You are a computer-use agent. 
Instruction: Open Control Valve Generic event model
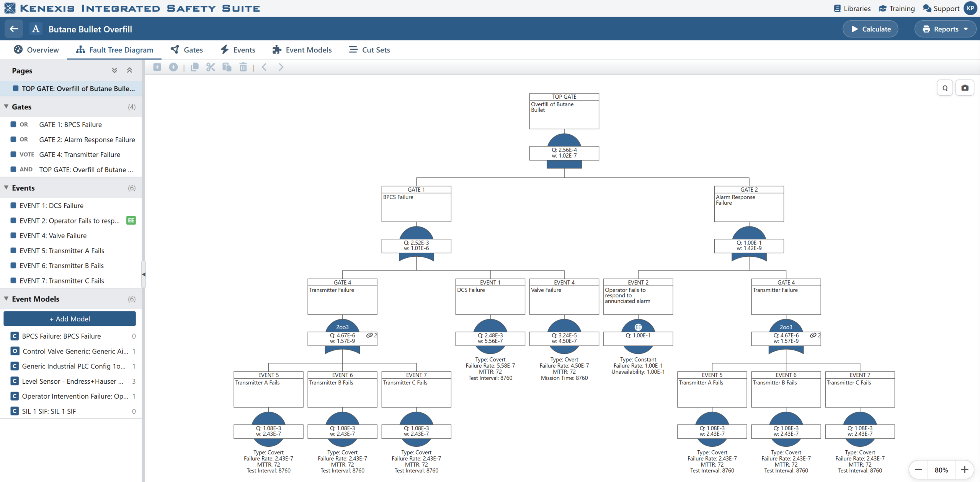pyautogui.click(x=71, y=351)
